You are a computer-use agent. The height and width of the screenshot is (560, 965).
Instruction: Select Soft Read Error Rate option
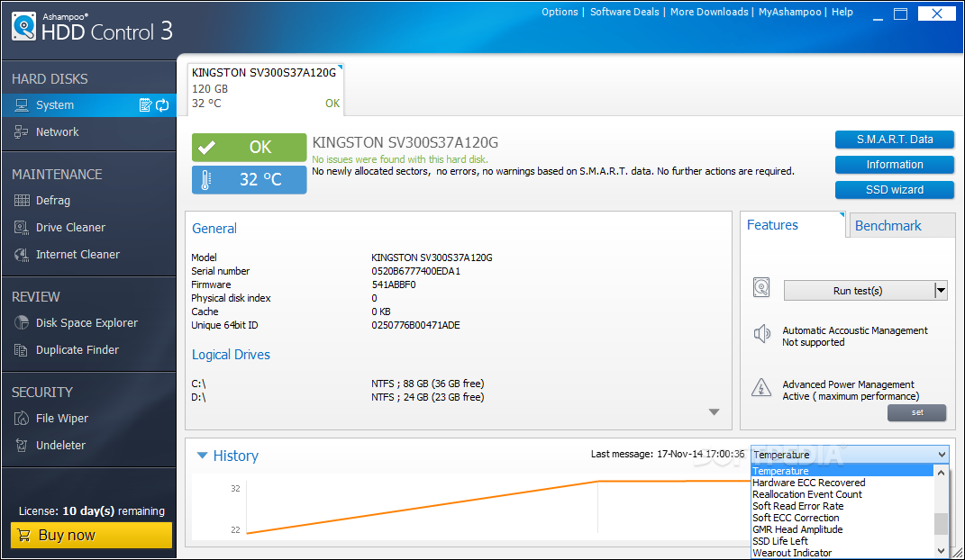[x=842, y=506]
